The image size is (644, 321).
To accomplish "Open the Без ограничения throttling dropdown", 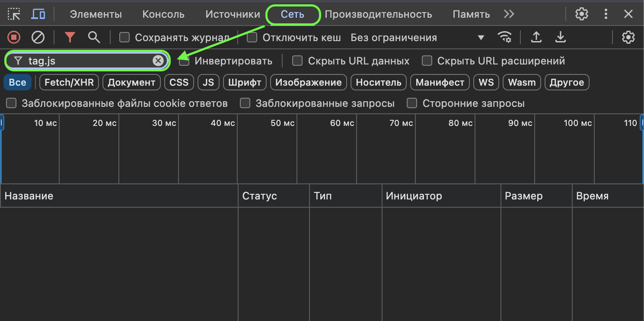I will (417, 38).
